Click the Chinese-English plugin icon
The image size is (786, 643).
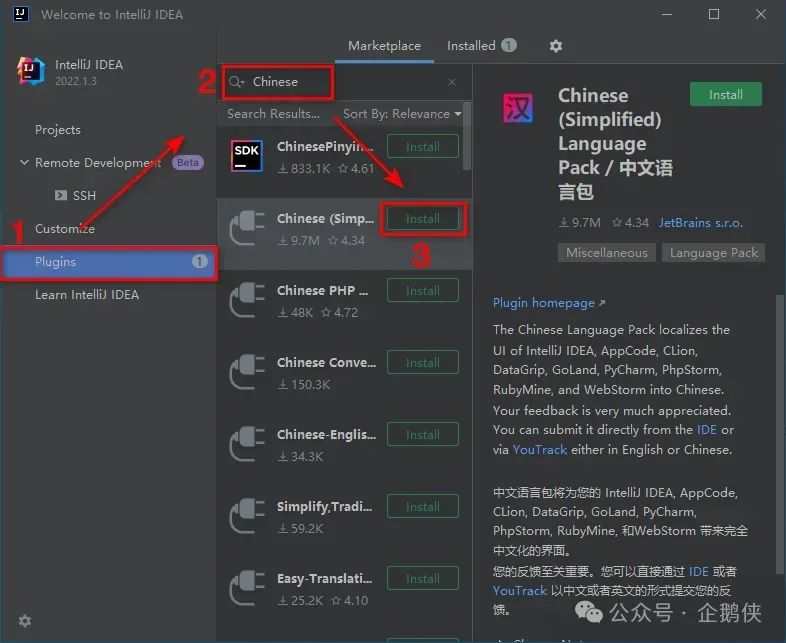(x=247, y=444)
